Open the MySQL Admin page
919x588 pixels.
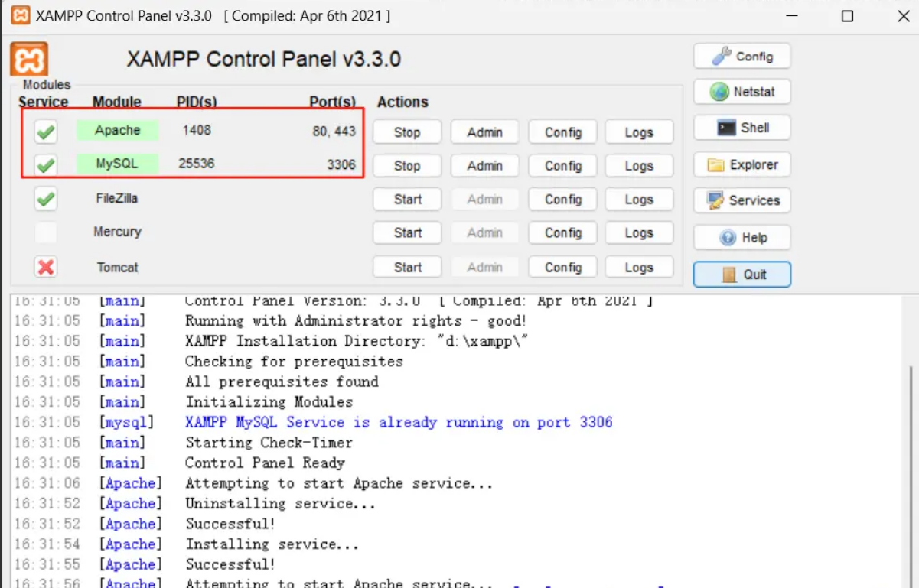pyautogui.click(x=484, y=166)
